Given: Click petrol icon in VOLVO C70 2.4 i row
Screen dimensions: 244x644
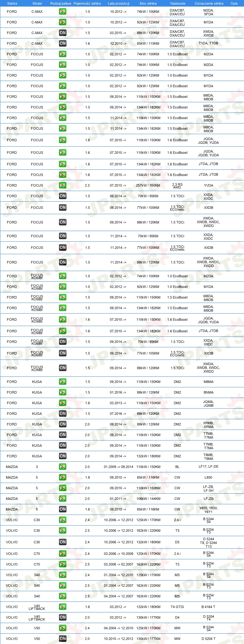Looking at the screenshot, I should pos(63,554).
